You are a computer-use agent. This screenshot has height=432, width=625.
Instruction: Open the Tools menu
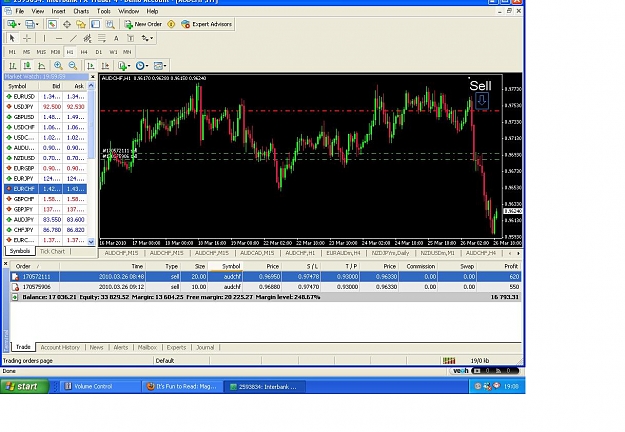click(104, 11)
